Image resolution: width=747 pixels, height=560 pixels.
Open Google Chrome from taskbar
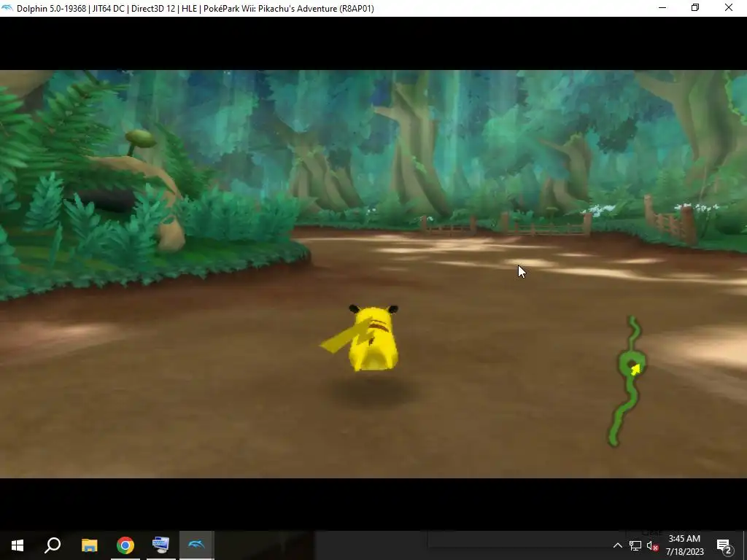pyautogui.click(x=125, y=545)
